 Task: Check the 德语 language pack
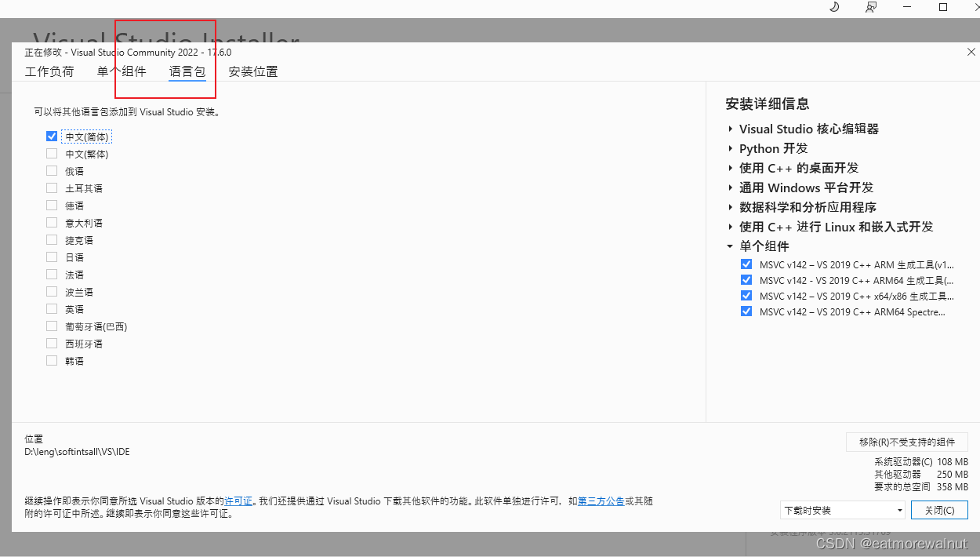(x=51, y=205)
